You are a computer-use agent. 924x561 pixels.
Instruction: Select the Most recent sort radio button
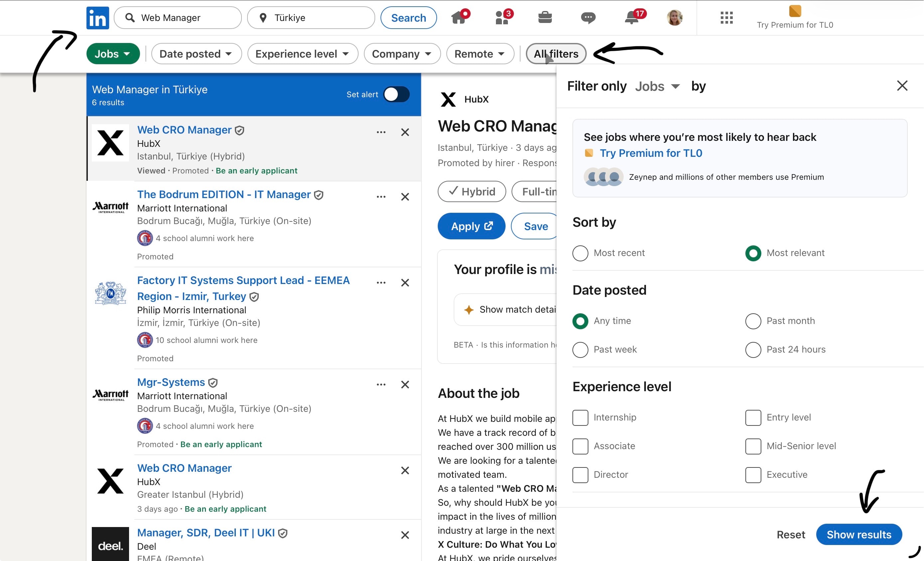point(580,253)
